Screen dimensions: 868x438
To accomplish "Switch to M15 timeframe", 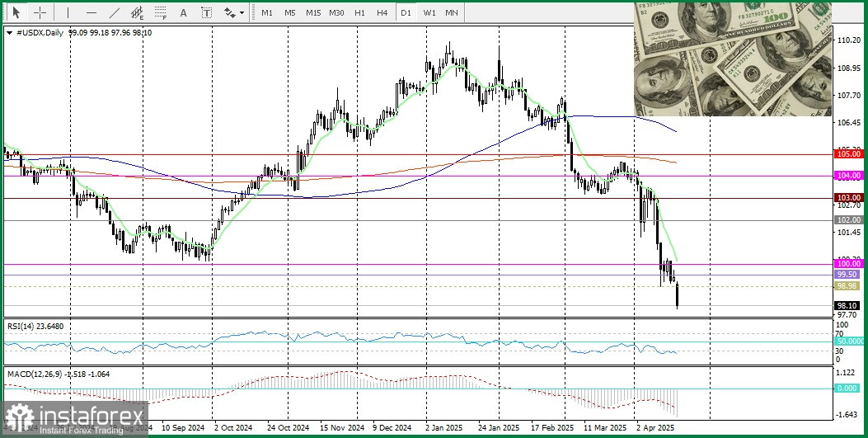I will coord(313,12).
